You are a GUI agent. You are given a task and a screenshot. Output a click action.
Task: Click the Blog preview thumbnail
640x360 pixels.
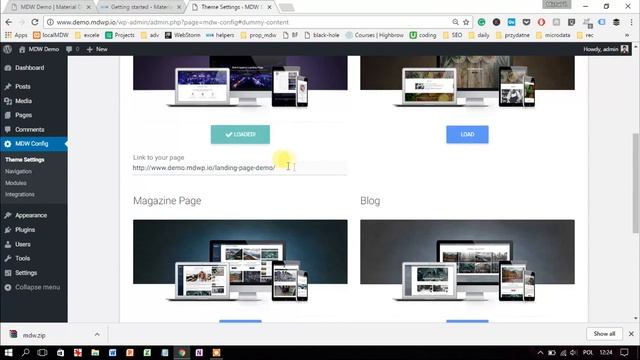tap(467, 261)
